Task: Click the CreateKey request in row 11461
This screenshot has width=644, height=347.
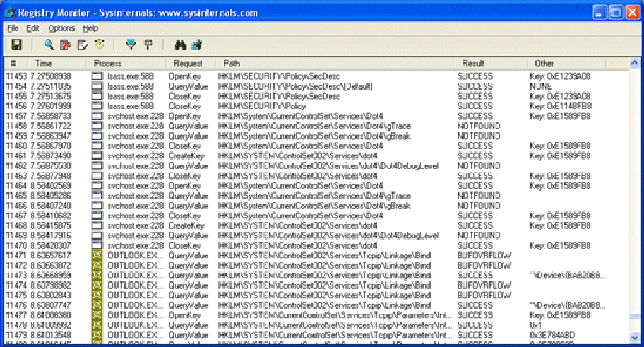Action: (x=186, y=156)
